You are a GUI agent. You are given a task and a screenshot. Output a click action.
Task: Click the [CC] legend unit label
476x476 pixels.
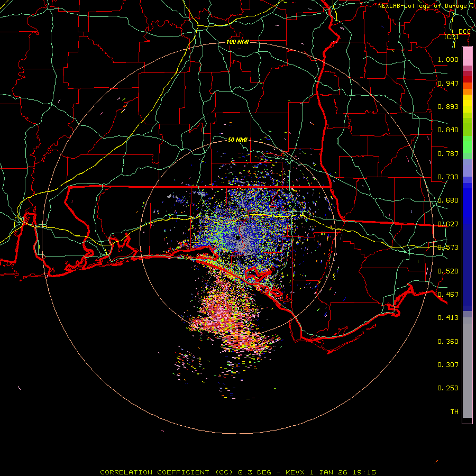point(451,36)
